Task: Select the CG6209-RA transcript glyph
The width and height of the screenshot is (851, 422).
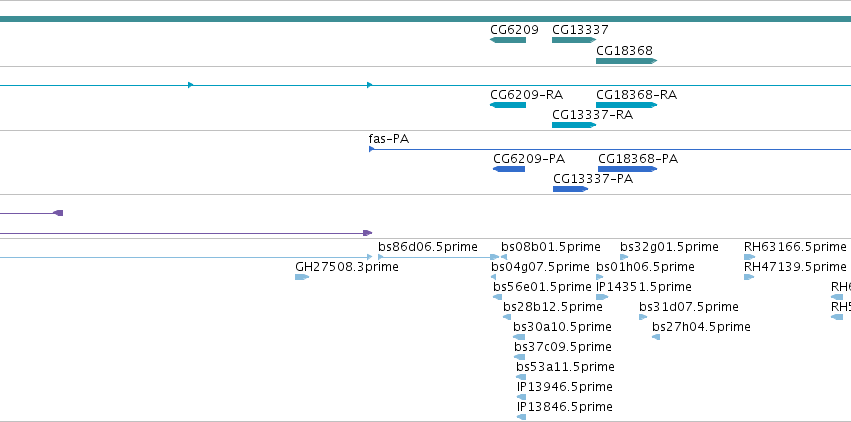Action: 508,105
